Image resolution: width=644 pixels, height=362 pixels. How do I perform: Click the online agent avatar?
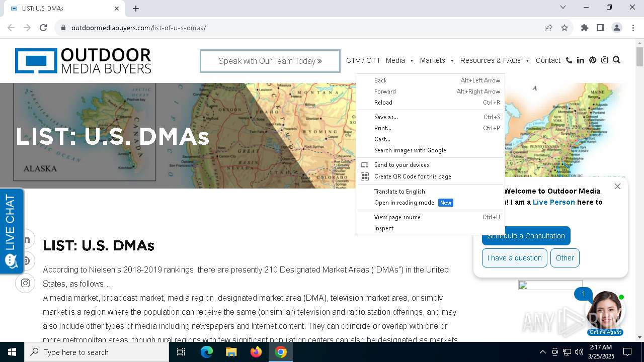pyautogui.click(x=605, y=310)
